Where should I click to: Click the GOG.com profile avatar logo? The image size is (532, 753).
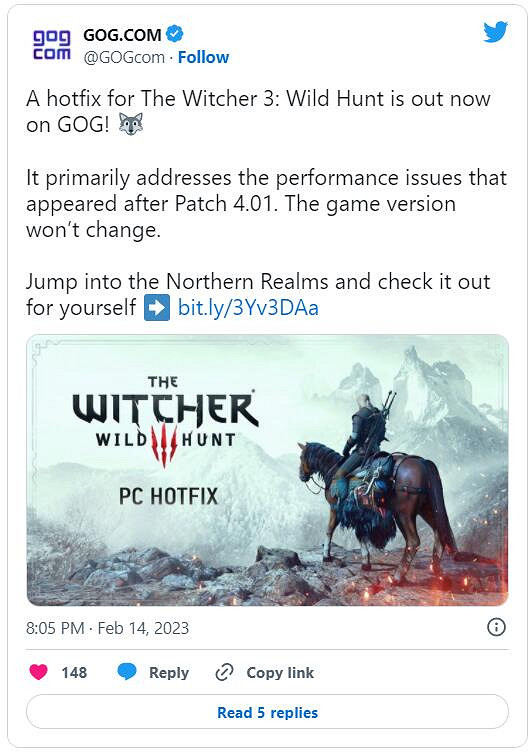point(51,45)
